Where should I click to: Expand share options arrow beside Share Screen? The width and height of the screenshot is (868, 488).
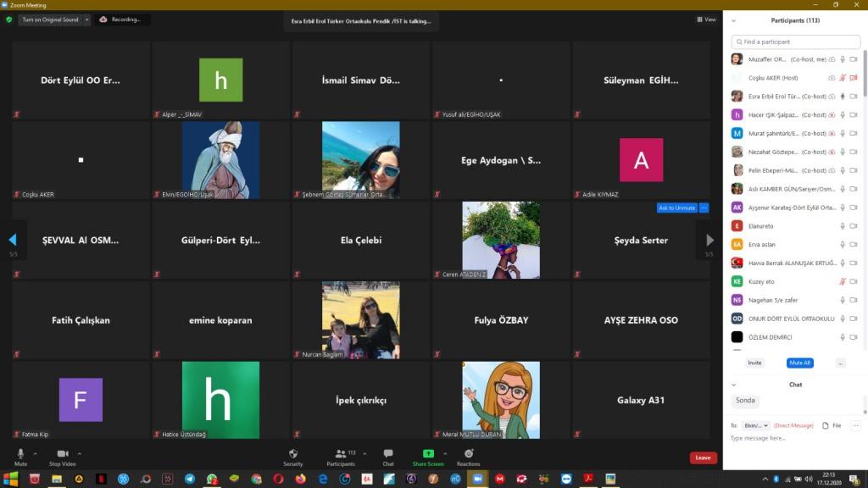(x=444, y=454)
